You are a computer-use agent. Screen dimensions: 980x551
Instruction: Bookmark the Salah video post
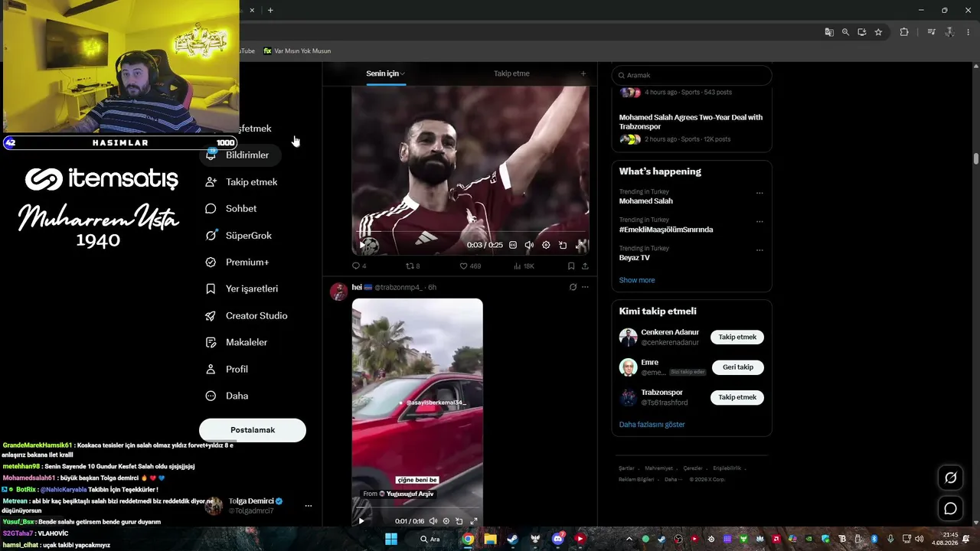(x=571, y=266)
